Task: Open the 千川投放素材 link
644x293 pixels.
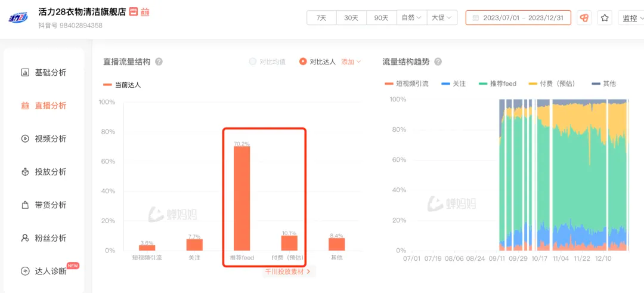Action: click(288, 272)
